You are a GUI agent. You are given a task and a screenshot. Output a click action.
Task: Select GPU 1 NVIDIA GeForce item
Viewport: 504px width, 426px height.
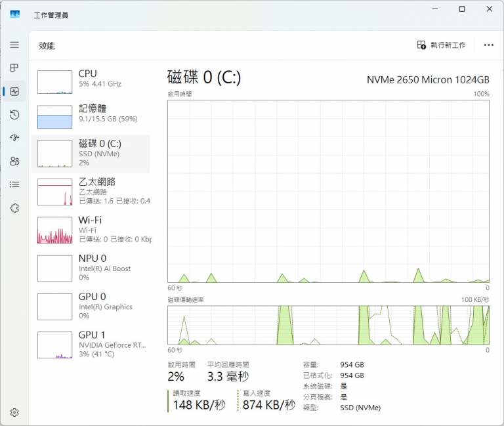pyautogui.click(x=91, y=344)
